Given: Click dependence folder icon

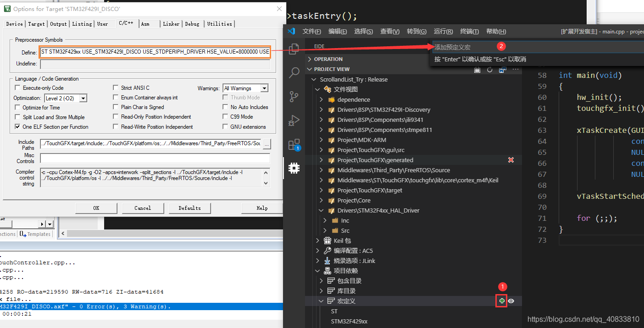Looking at the screenshot, I should (x=332, y=99).
